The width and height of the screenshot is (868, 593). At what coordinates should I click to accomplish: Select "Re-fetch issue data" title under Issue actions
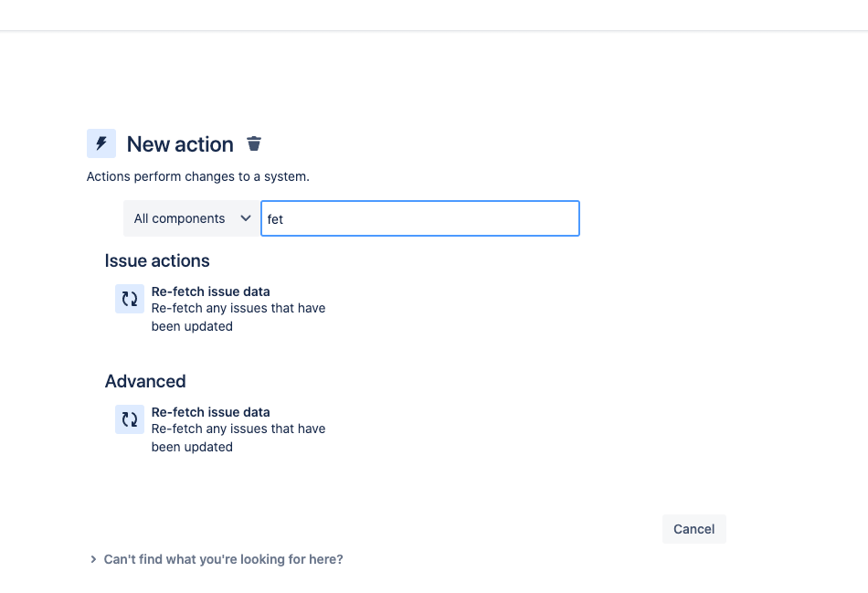coord(211,291)
